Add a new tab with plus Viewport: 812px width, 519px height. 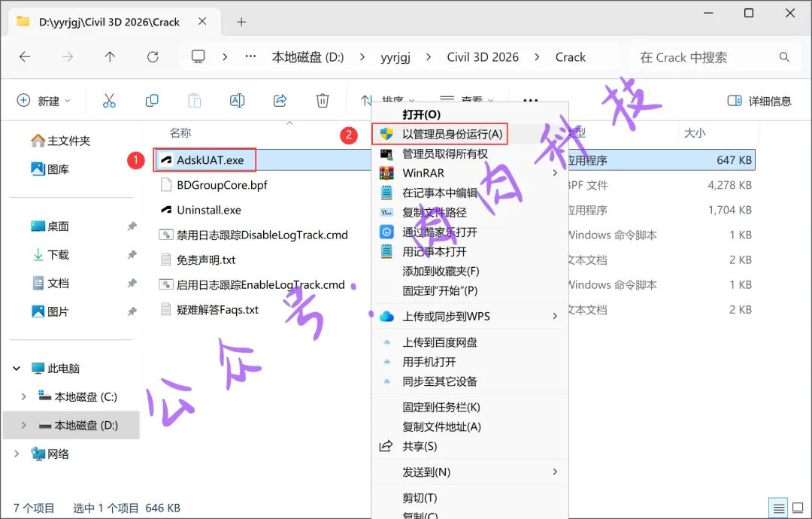click(241, 22)
